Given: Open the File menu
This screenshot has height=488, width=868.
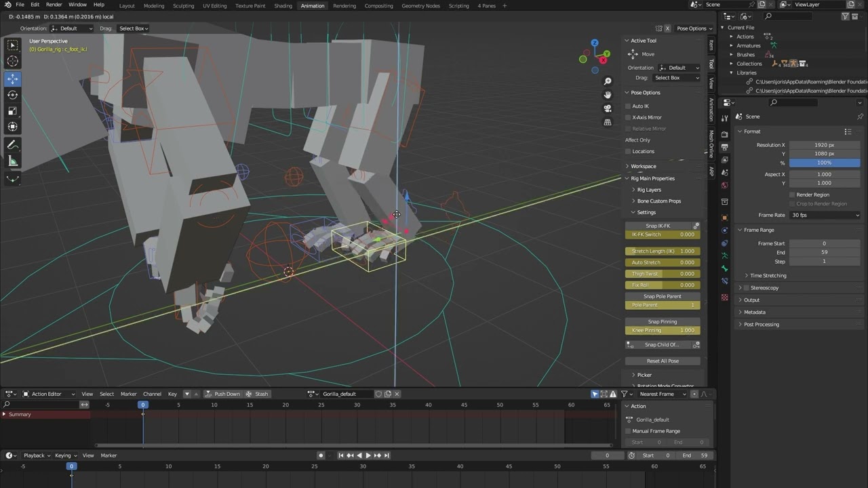Looking at the screenshot, I should coord(20,5).
